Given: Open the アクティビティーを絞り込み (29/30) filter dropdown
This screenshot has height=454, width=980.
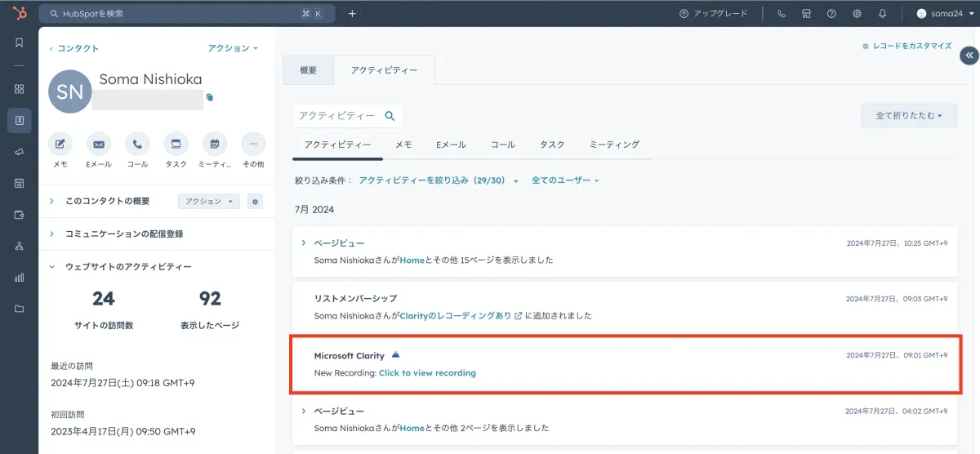Looking at the screenshot, I should tap(439, 180).
